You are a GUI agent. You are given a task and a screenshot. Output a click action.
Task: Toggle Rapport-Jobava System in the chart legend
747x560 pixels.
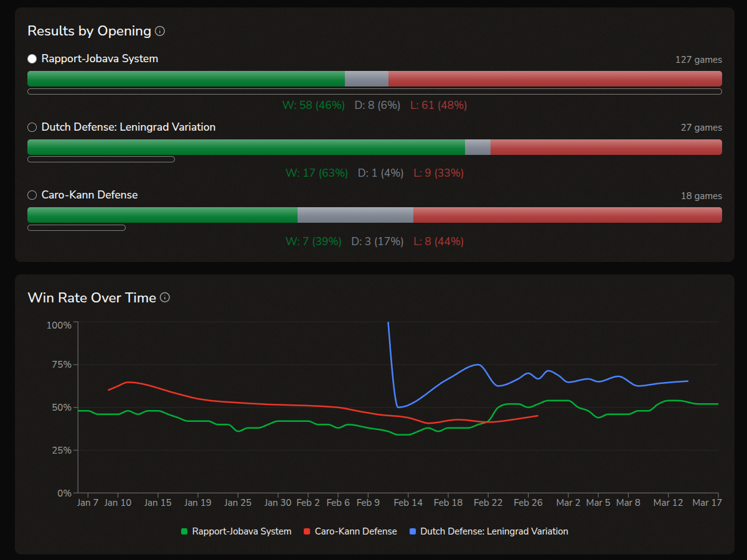237,531
